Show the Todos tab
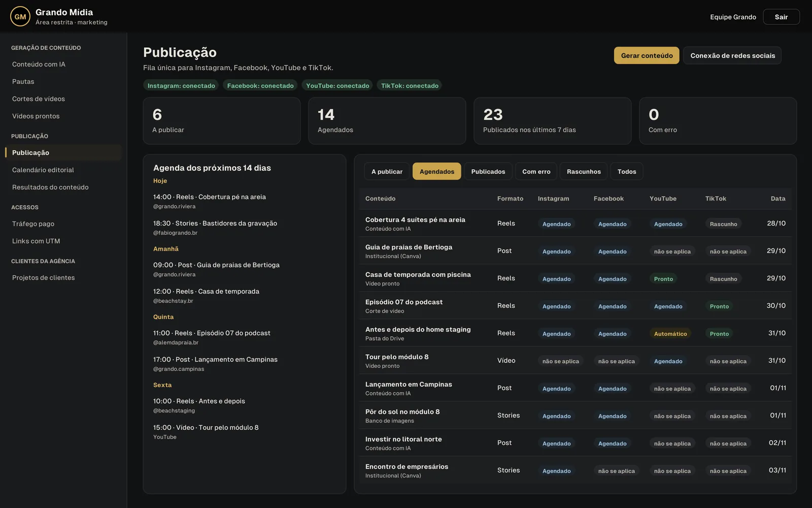This screenshot has height=508, width=812. (x=627, y=172)
